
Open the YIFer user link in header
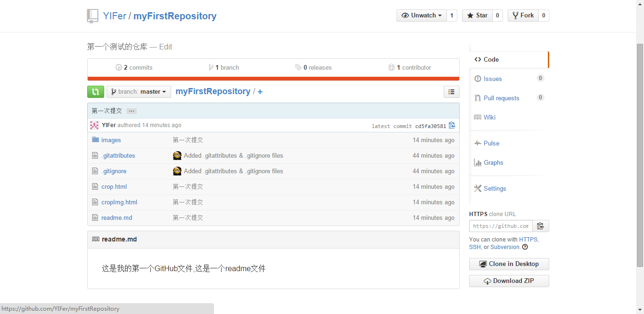tap(115, 16)
